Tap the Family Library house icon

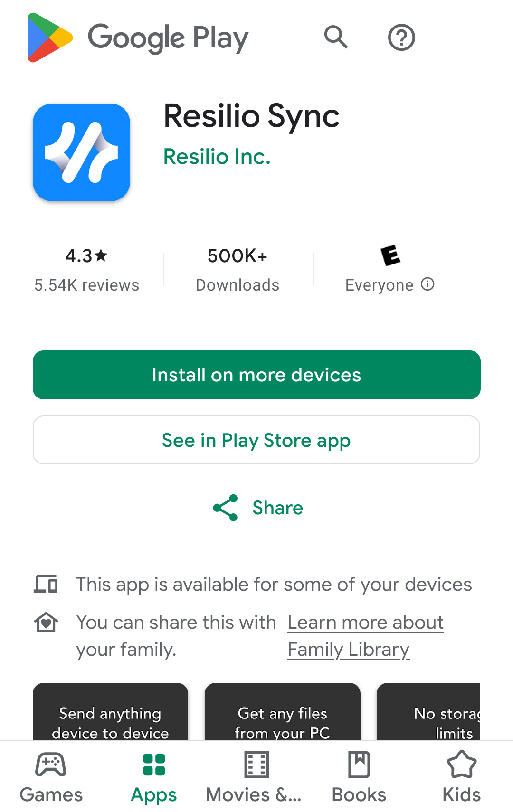[x=46, y=622]
